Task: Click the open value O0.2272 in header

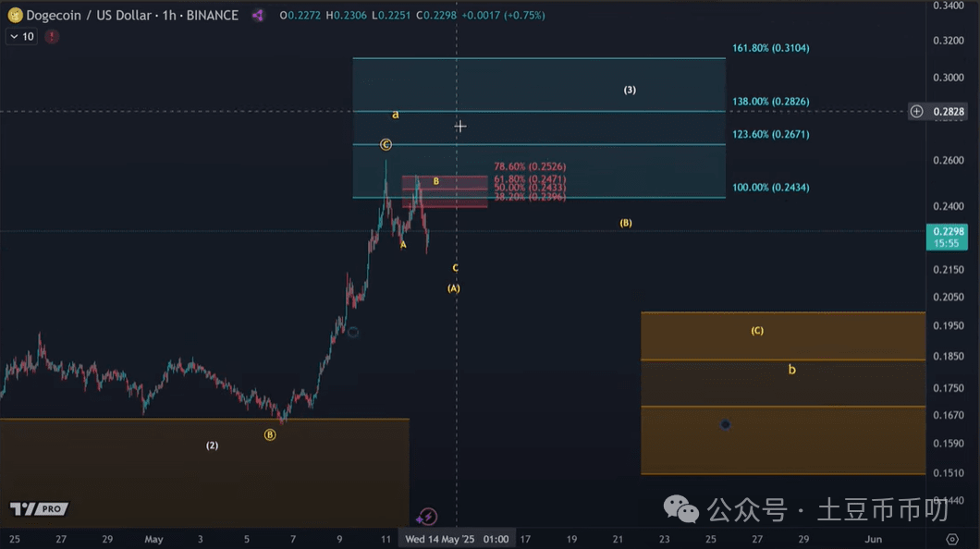Action: (x=300, y=15)
